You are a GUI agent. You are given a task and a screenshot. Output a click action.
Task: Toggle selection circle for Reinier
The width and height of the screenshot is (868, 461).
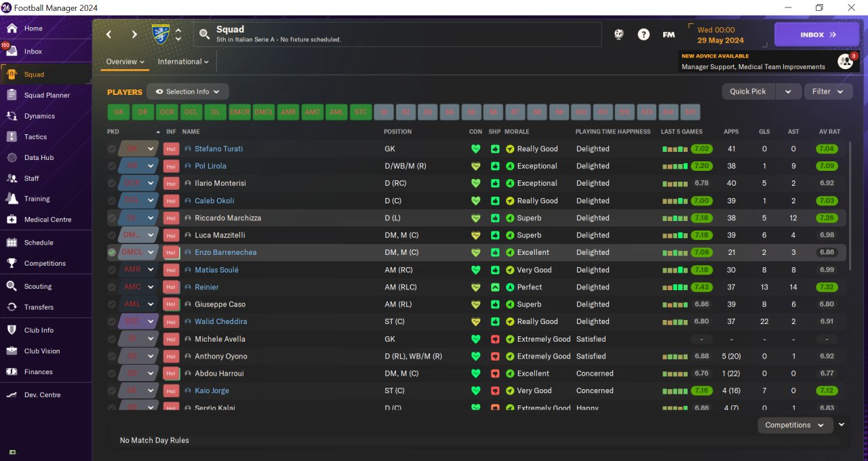(x=112, y=287)
